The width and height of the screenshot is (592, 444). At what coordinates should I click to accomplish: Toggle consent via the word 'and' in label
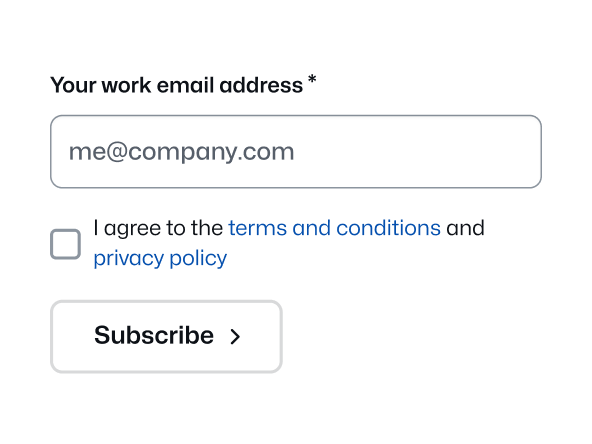pyautogui.click(x=465, y=228)
